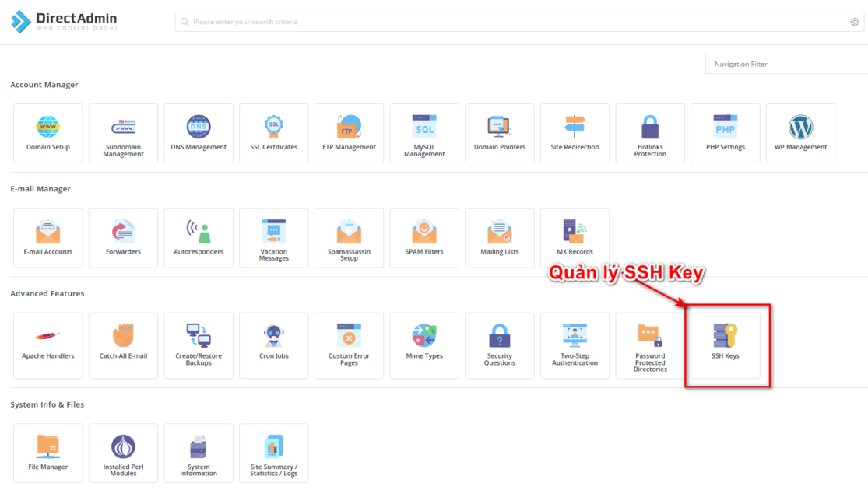Open DNS Management

[x=199, y=133]
